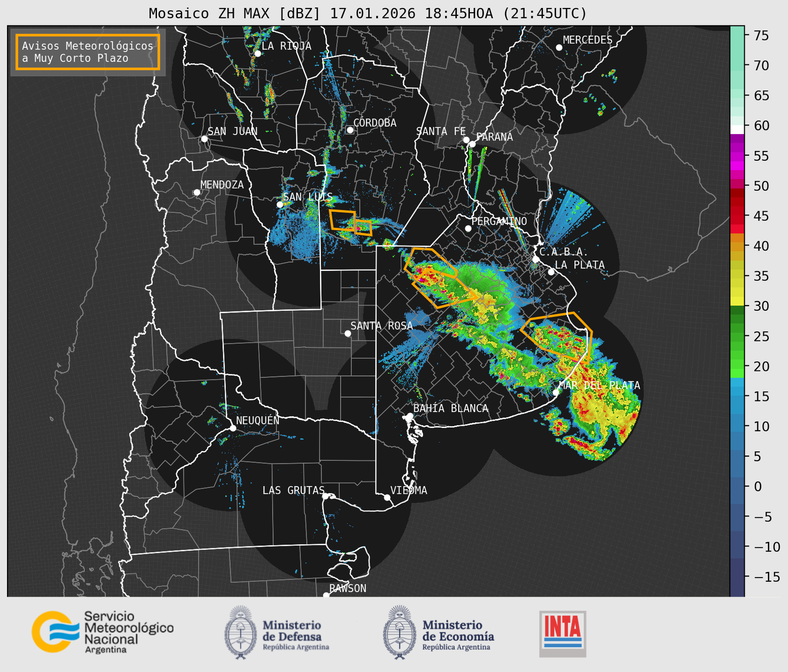This screenshot has width=788, height=672.
Task: Click the SANTA ROSA text label
Action: (382, 326)
